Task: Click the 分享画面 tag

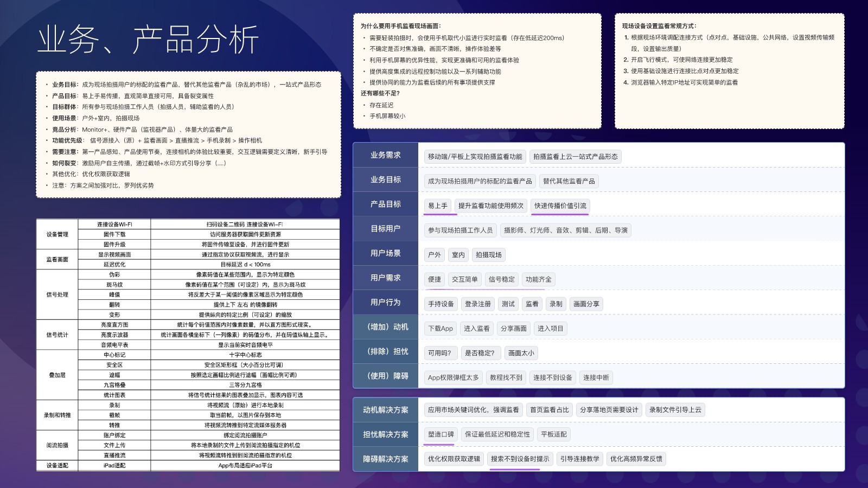Action: (x=514, y=329)
